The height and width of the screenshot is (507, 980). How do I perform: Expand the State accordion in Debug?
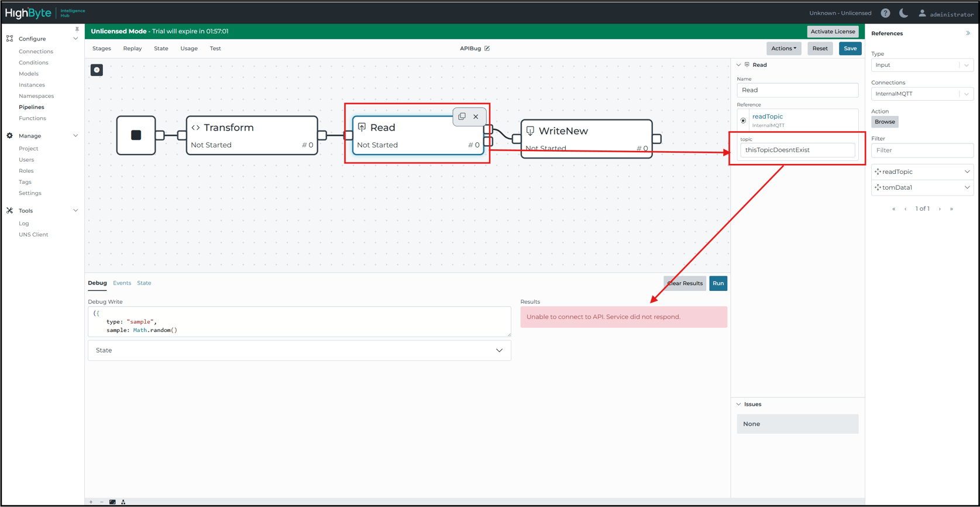pos(300,350)
